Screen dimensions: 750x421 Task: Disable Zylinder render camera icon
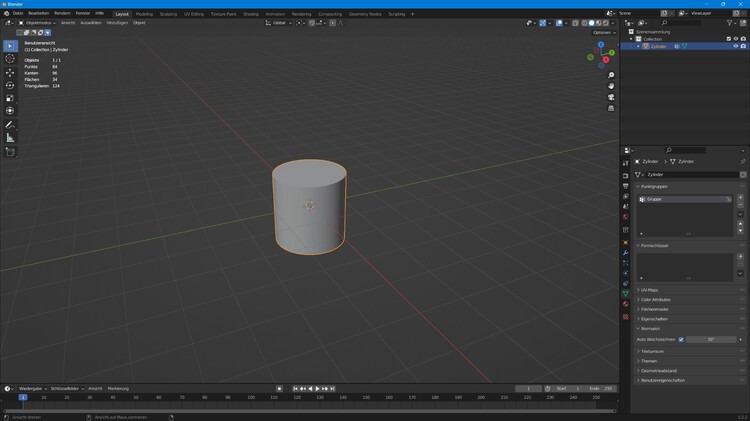point(743,46)
